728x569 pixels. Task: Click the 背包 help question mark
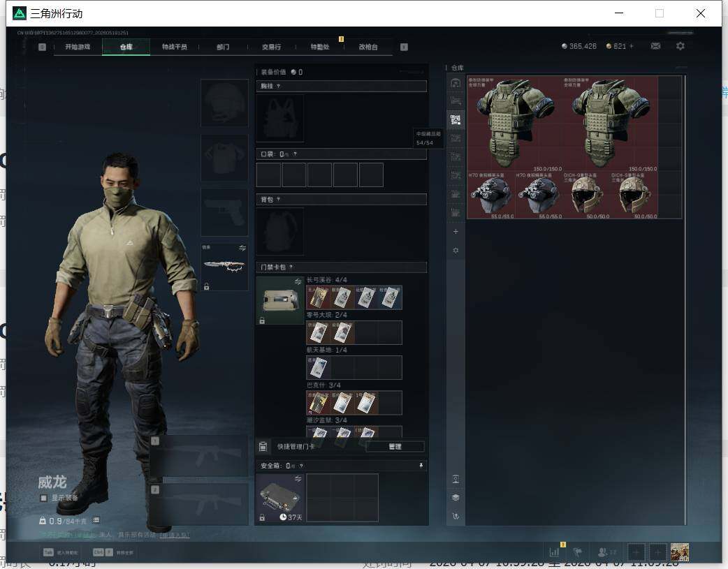(x=278, y=199)
